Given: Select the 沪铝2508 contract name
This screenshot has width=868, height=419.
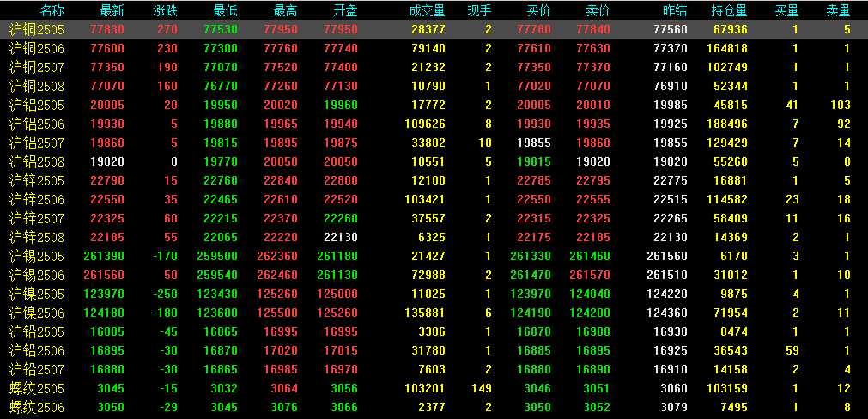Looking at the screenshot, I should [37, 161].
